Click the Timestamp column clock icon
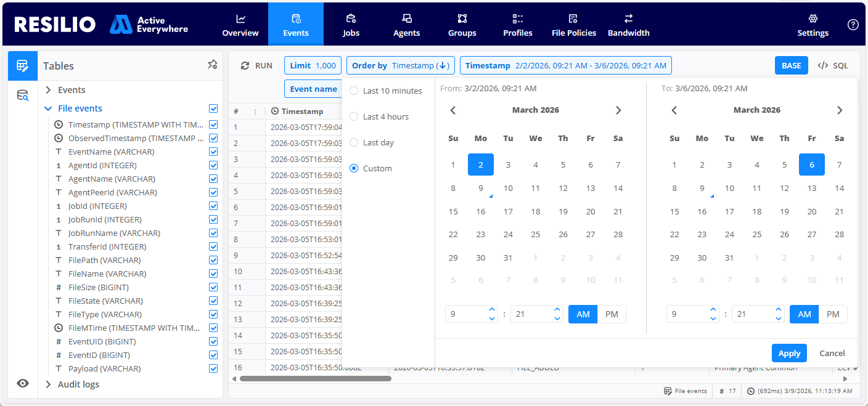The image size is (868, 406). [x=275, y=112]
